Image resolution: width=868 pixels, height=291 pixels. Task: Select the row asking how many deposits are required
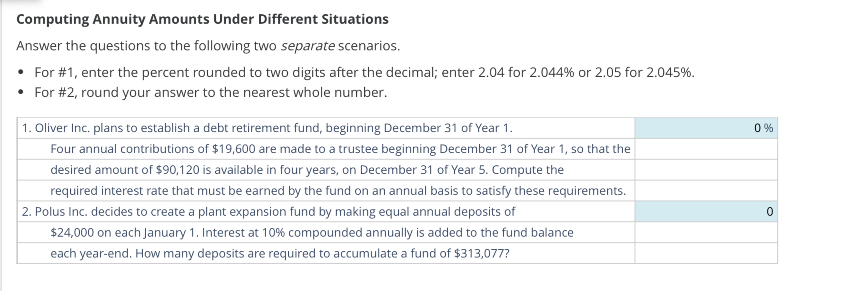coord(280,253)
